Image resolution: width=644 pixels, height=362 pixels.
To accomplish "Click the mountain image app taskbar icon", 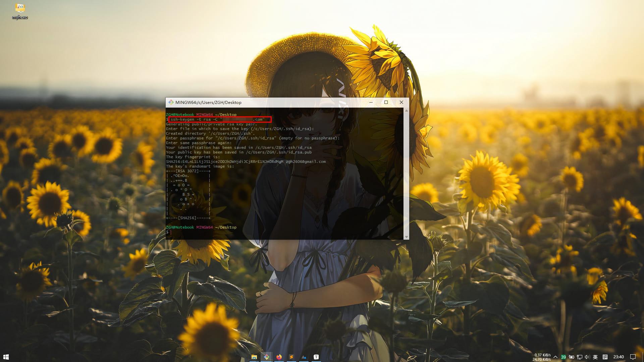I will 304,357.
